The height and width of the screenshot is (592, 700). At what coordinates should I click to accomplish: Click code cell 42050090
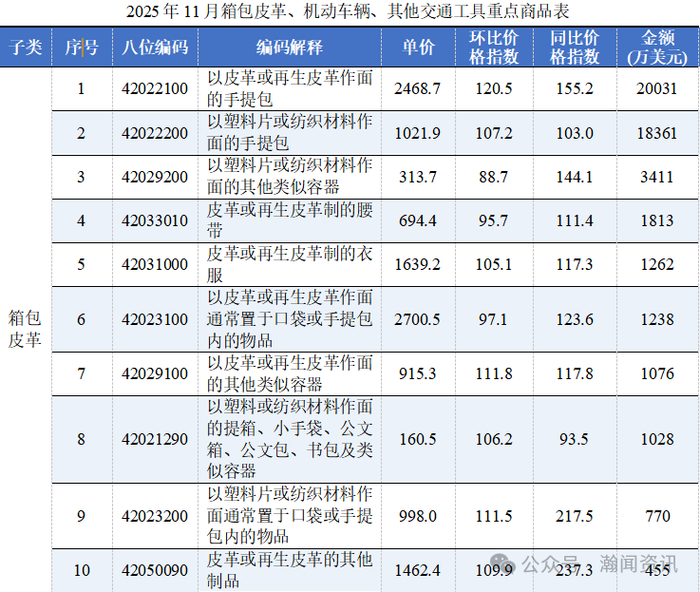pos(155,570)
